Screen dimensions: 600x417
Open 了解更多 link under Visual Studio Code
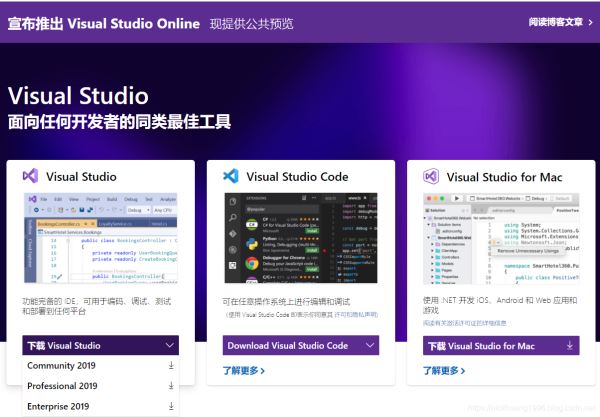[243, 370]
